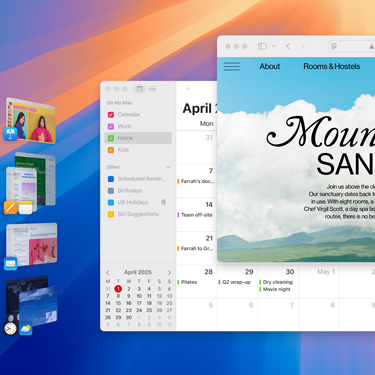Select 30 in the mini calendar
This screenshot has height=375, width=375.
pos(129,317)
